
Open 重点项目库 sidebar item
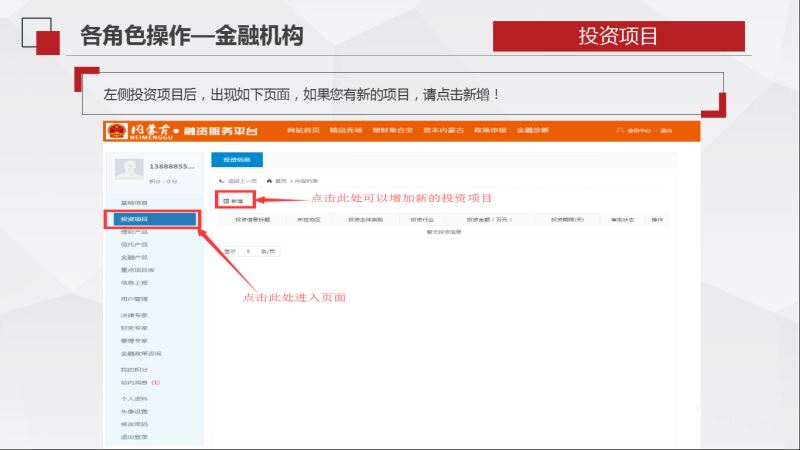click(x=137, y=270)
